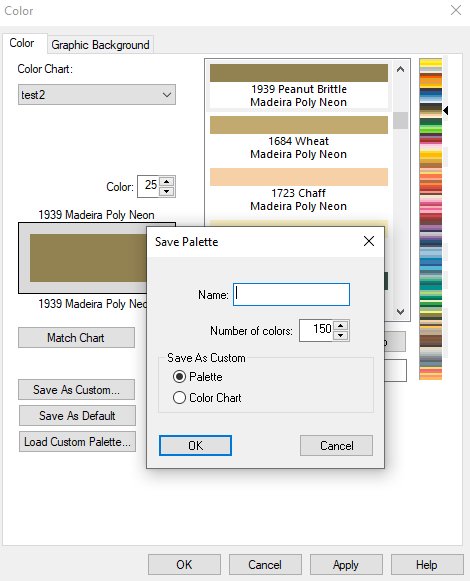Click Cancel in the Color dialog

tap(265, 565)
